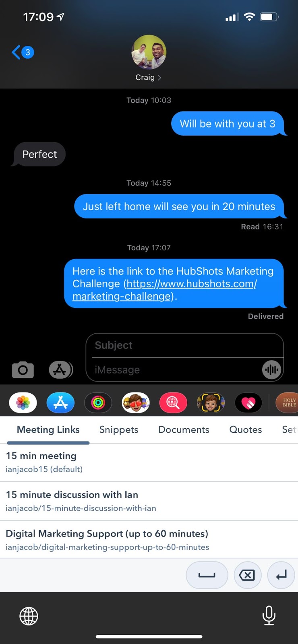The height and width of the screenshot is (644, 298).
Task: Toggle the App Store apps drawer icon
Action: [61, 369]
